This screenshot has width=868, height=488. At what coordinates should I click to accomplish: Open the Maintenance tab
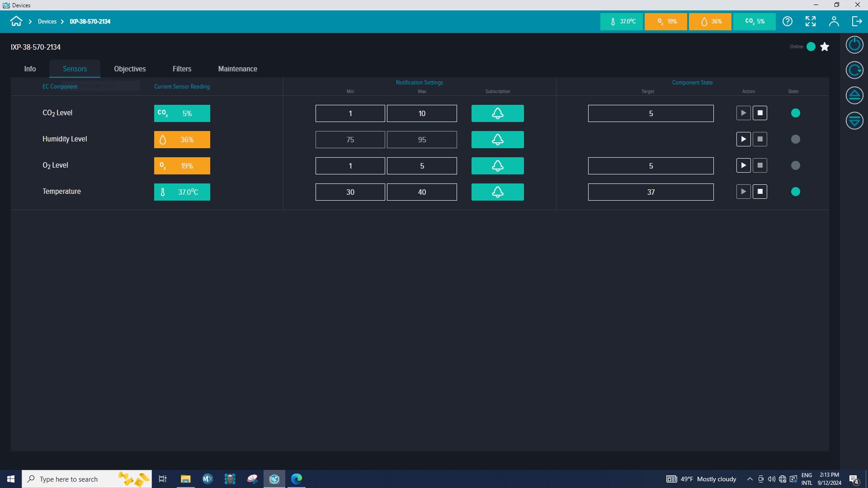click(237, 69)
